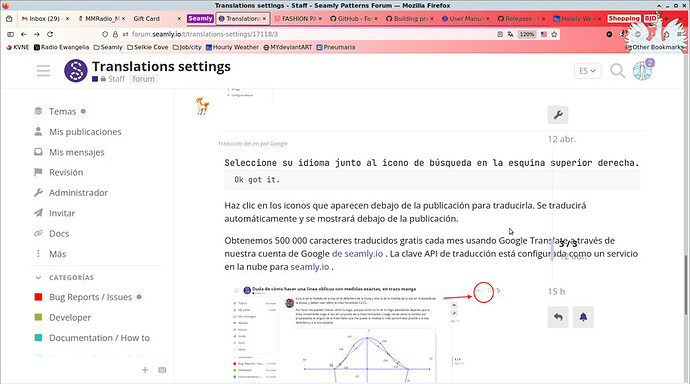Switch to the MMRadio tab
The height and width of the screenshot is (384, 690).
pyautogui.click(x=101, y=18)
